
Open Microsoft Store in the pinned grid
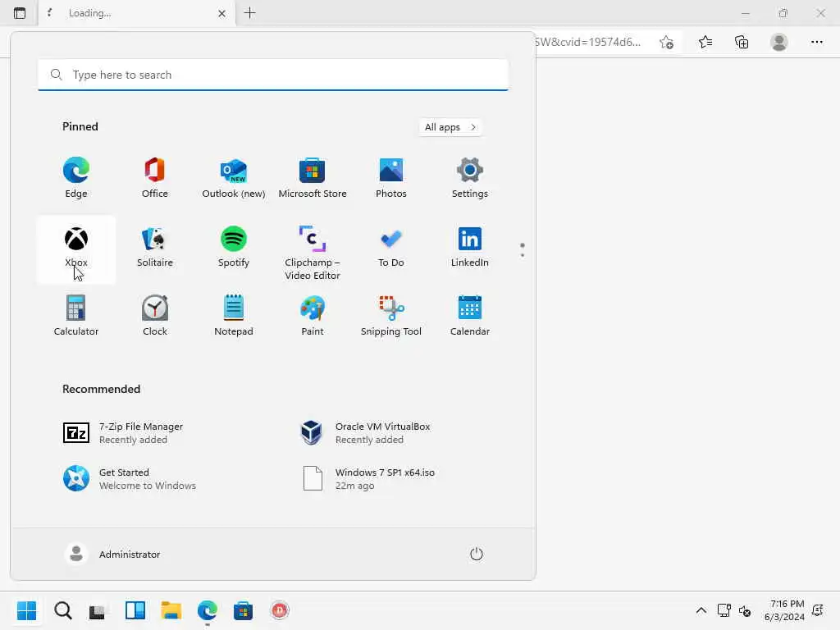(x=313, y=178)
